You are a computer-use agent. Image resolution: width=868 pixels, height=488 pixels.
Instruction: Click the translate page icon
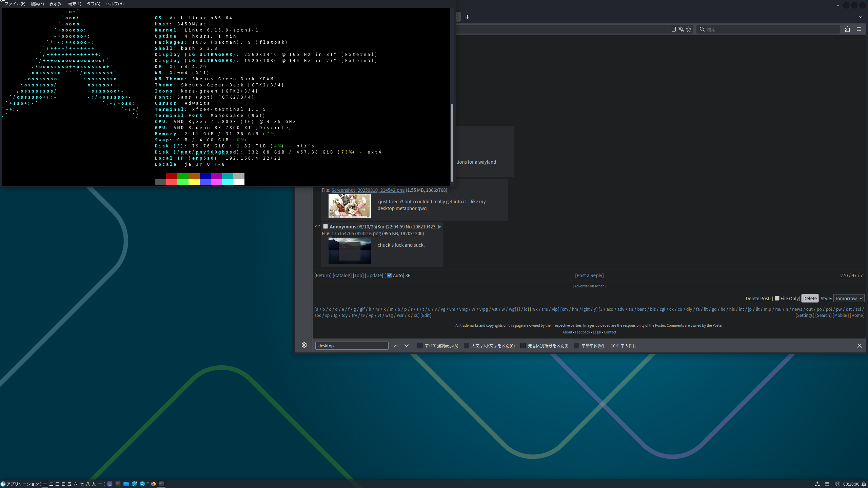click(x=681, y=29)
